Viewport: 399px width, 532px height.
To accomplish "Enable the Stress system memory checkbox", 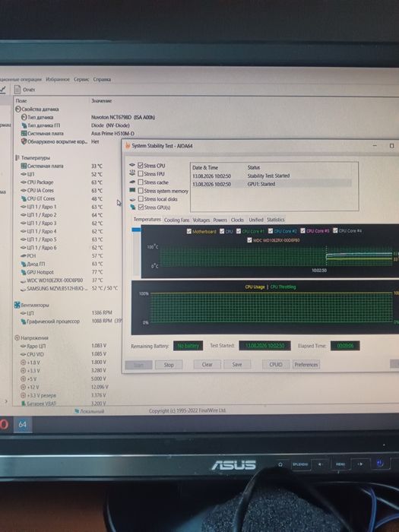I will 141,191.
